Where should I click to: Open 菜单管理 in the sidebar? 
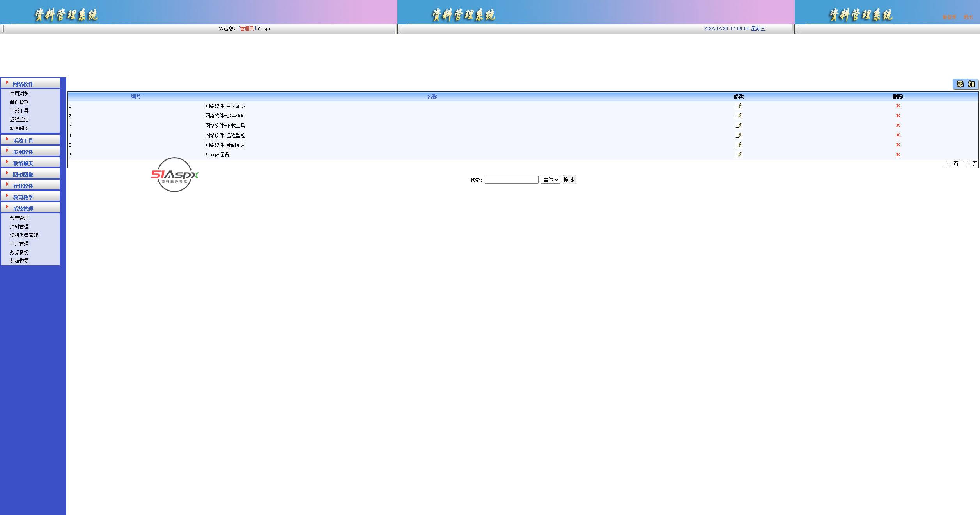tap(19, 218)
